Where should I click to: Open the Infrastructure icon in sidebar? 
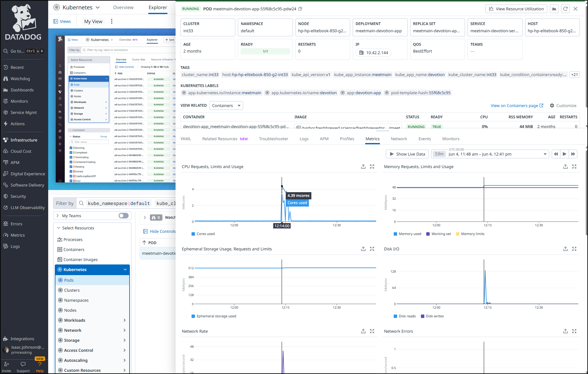[x=6, y=140]
